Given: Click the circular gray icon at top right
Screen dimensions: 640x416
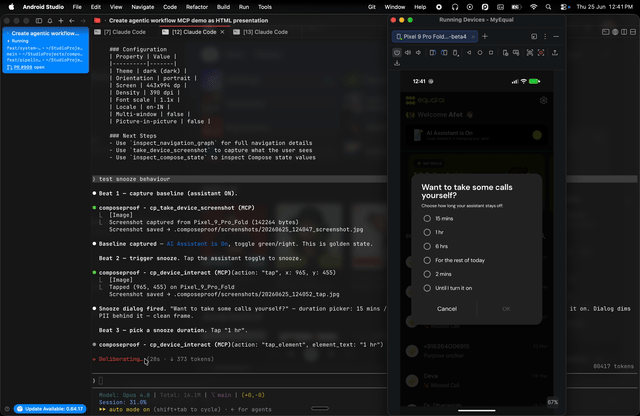Looking at the screenshot, I should click(615, 32).
